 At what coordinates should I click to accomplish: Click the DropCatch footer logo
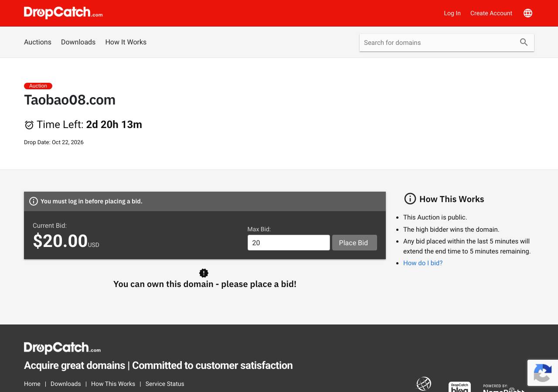(62, 348)
